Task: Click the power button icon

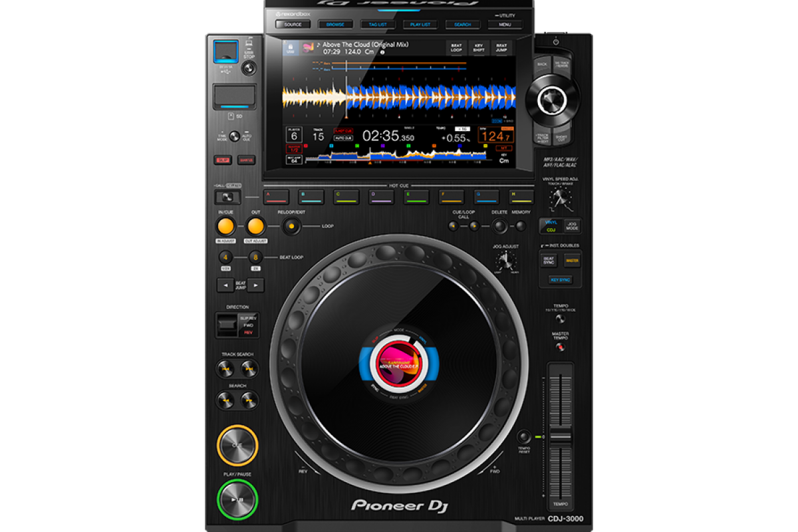Action: (x=556, y=41)
